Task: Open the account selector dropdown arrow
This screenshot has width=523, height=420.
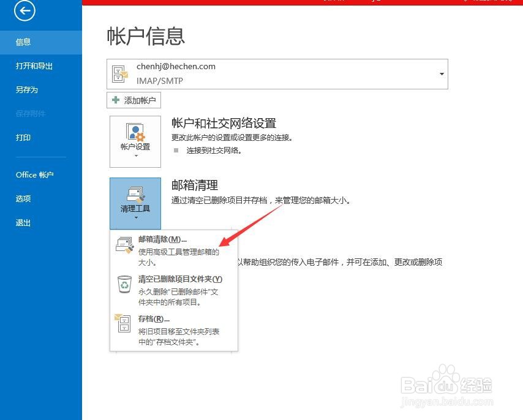Action: 441,73
